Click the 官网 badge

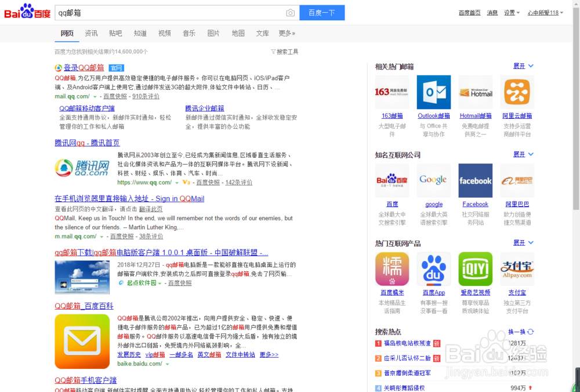(x=116, y=68)
